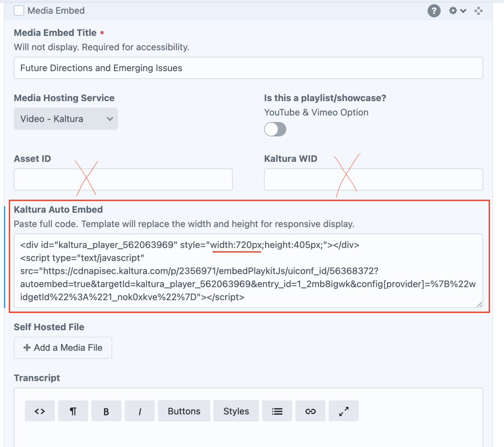
Task: Click the 'Kaltura Auto Embed' field label
Action: tap(58, 209)
